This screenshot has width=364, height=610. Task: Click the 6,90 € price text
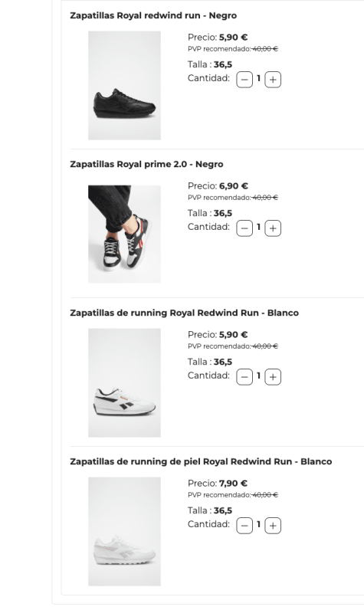pyautogui.click(x=233, y=186)
